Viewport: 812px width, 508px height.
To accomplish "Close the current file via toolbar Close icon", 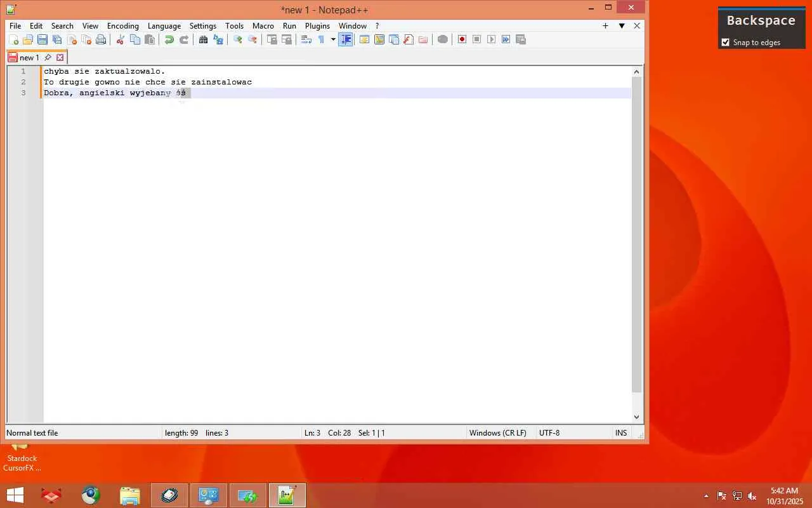I will pos(72,39).
